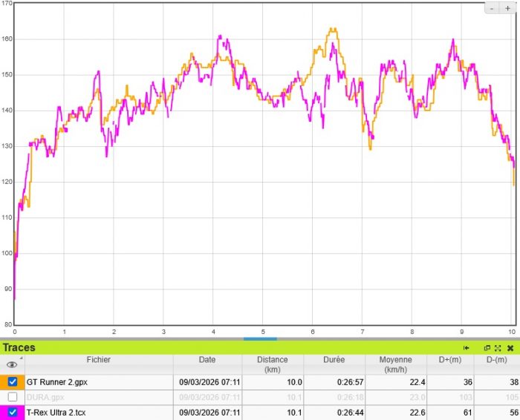The height and width of the screenshot is (420, 520).
Task: Sort traces by Date column header
Action: pyautogui.click(x=207, y=360)
